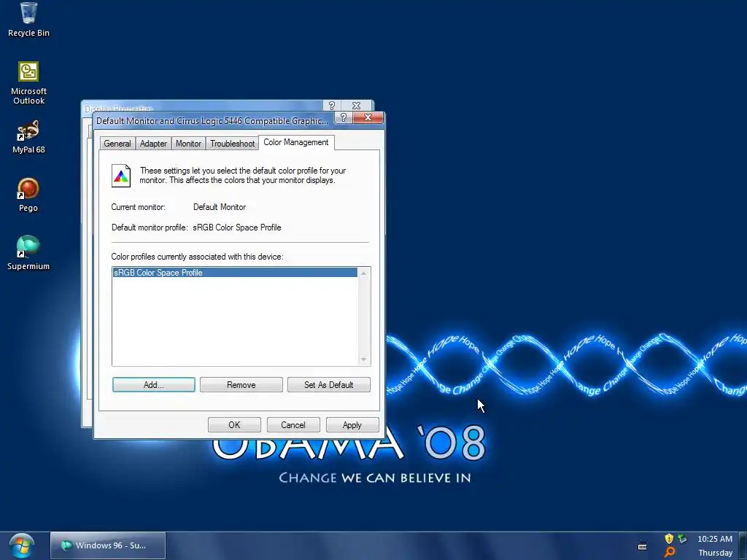
Task: Select the Microsoft Outlook desktop icon
Action: coord(28,83)
